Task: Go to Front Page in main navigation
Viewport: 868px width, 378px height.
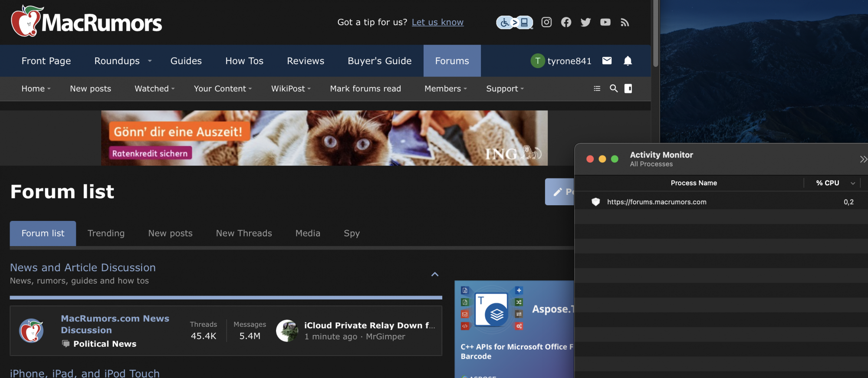Action: click(x=46, y=61)
